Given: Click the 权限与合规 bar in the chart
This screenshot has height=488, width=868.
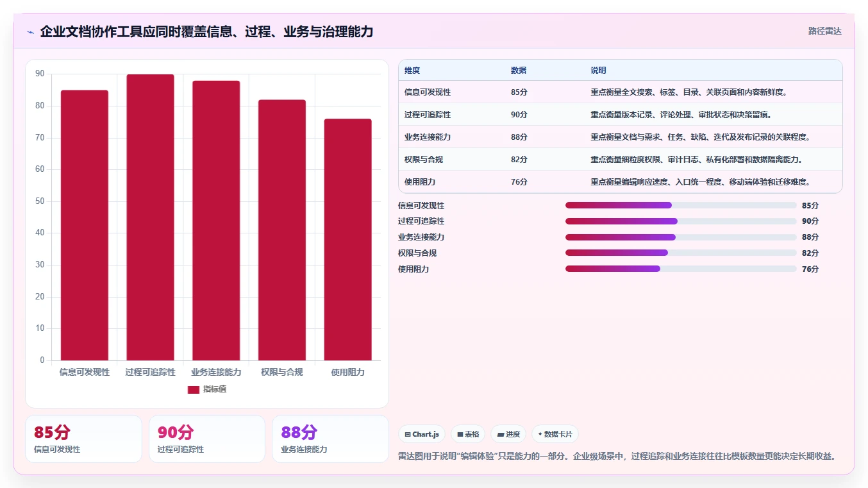Looking at the screenshot, I should coord(282,230).
